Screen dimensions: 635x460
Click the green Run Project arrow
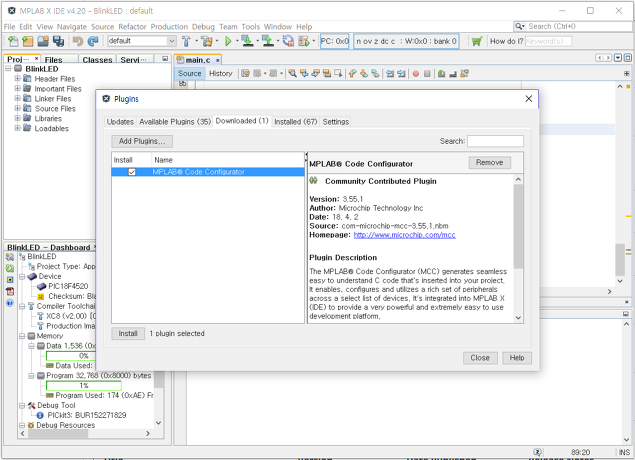click(228, 41)
